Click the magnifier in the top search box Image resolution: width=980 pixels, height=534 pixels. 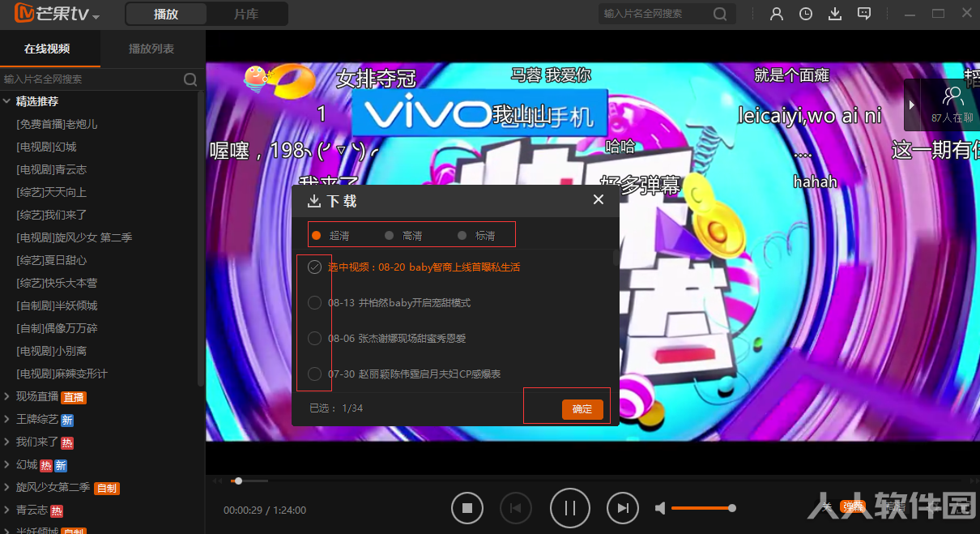719,14
